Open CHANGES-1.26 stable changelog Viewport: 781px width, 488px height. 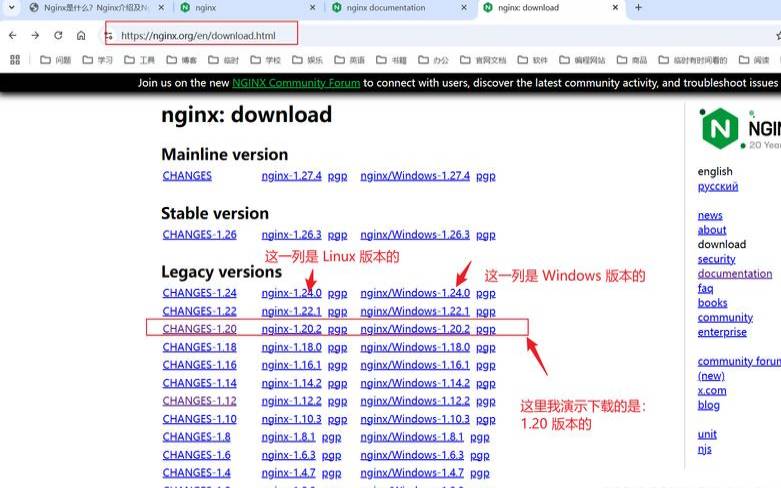pyautogui.click(x=199, y=235)
